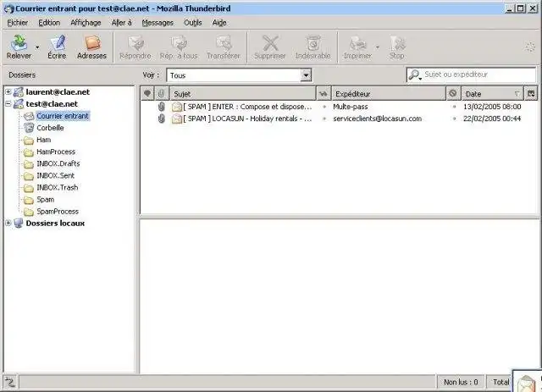Open the Edition menu

(x=49, y=23)
